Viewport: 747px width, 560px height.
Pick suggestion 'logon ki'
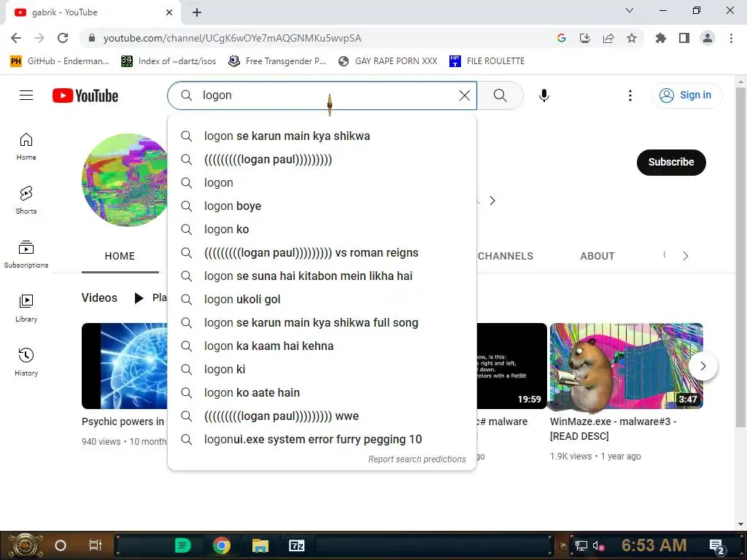coord(322,370)
